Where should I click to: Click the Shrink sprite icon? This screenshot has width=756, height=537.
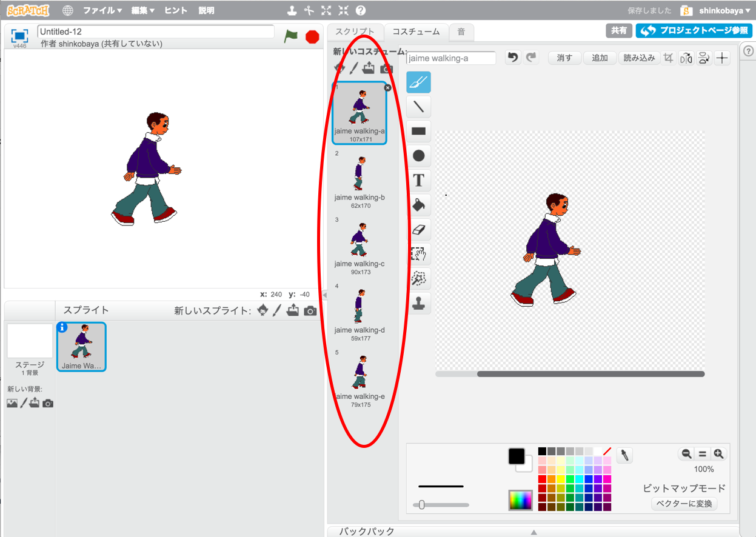coord(343,10)
